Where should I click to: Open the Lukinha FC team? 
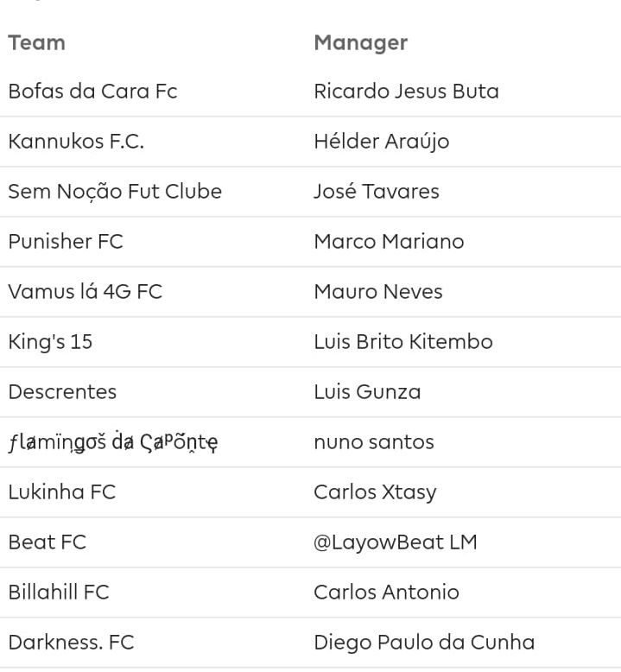[62, 492]
